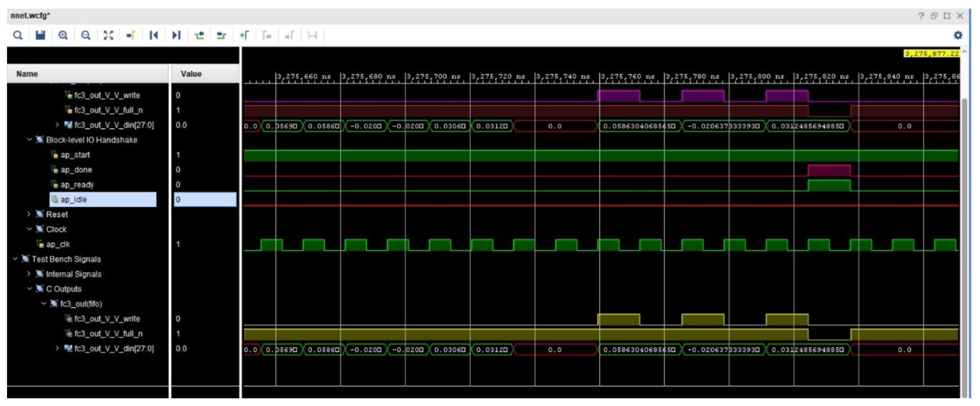Expand upper fc3_out_V_V_din[27:0] bus
The width and height of the screenshot is (980, 406).
coord(57,125)
